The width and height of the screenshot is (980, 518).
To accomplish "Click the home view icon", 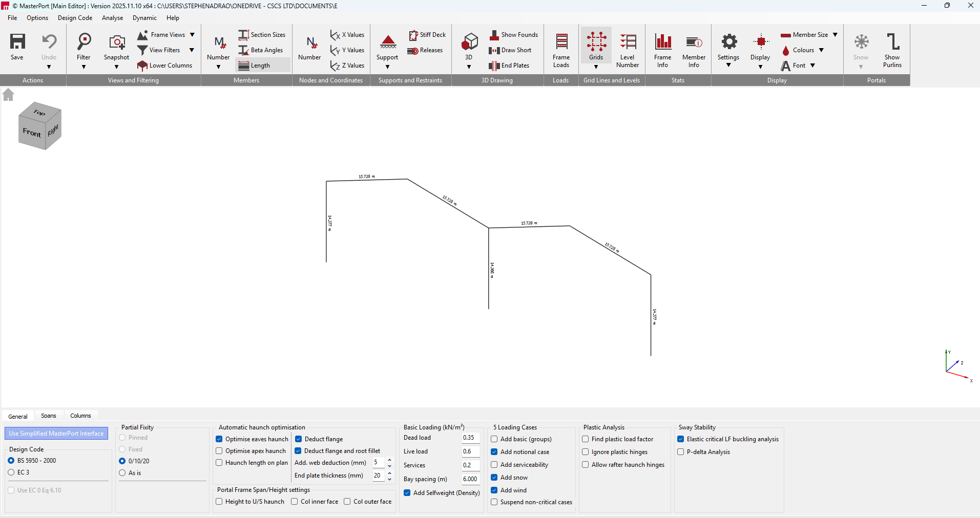I will tap(8, 95).
